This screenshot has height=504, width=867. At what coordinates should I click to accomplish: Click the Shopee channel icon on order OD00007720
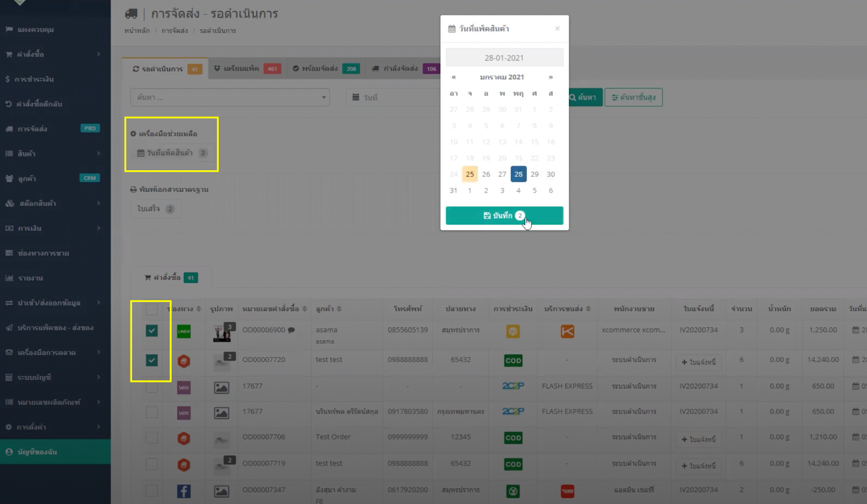click(183, 360)
